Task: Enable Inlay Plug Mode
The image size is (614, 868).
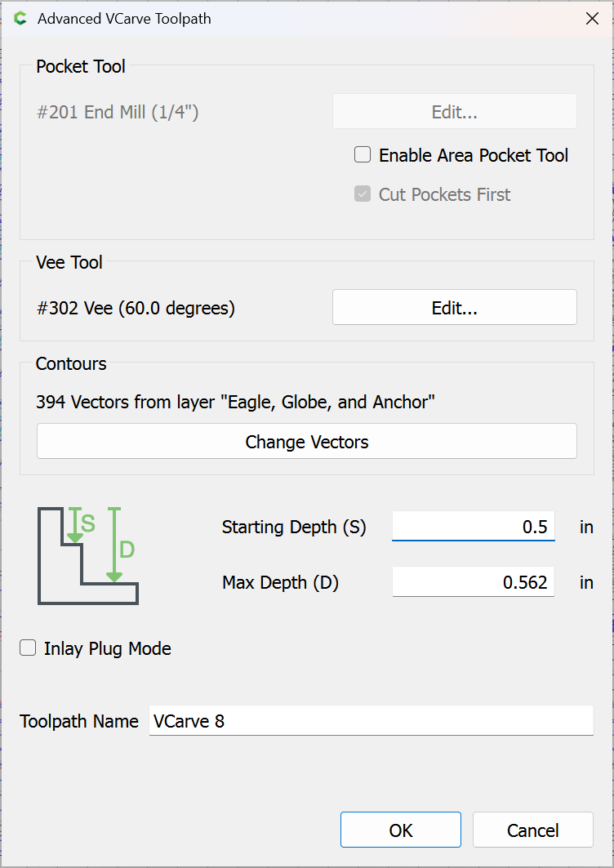Action: [x=29, y=648]
